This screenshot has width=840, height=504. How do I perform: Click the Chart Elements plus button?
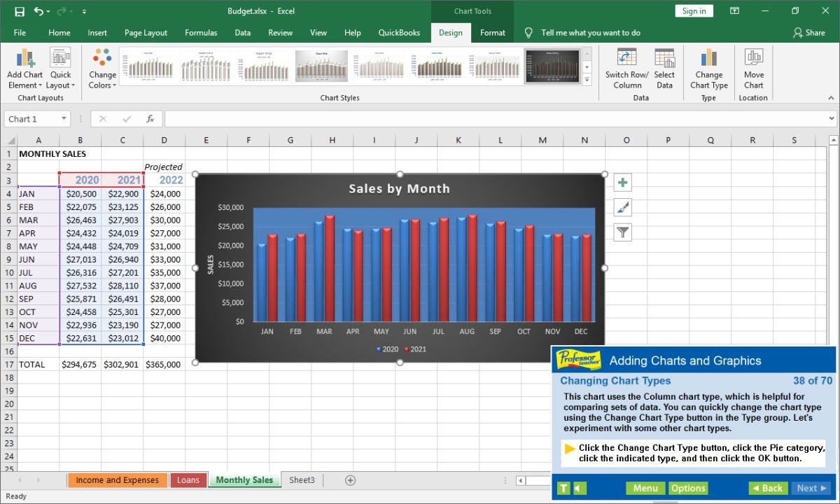(x=622, y=182)
